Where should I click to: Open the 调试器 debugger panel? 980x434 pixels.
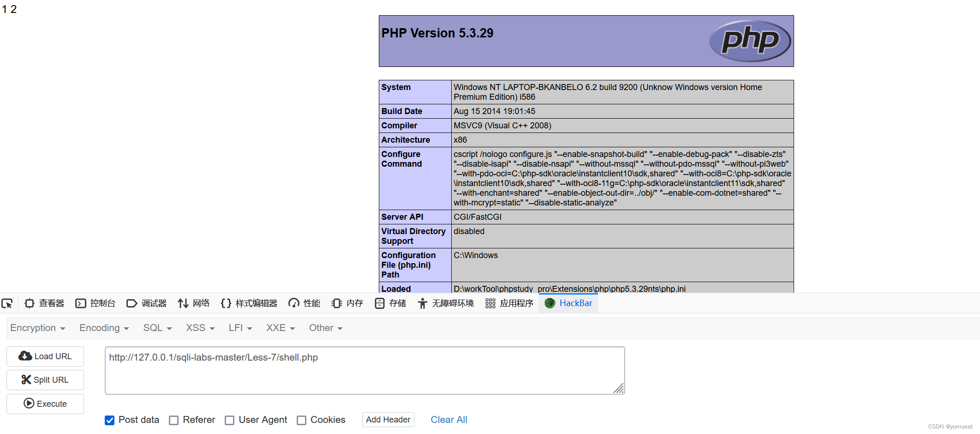146,303
